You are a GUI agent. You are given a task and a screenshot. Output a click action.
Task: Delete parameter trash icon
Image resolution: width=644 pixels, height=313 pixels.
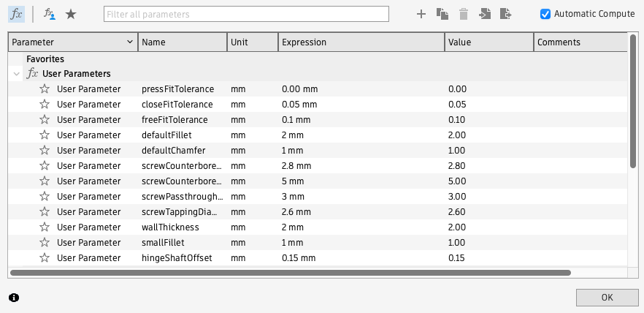pos(464,14)
